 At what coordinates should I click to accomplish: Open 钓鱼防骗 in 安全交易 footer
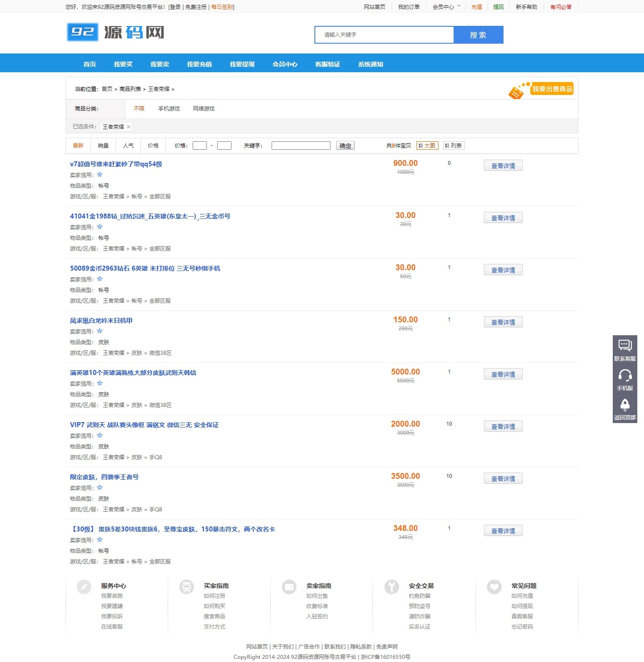[420, 596]
